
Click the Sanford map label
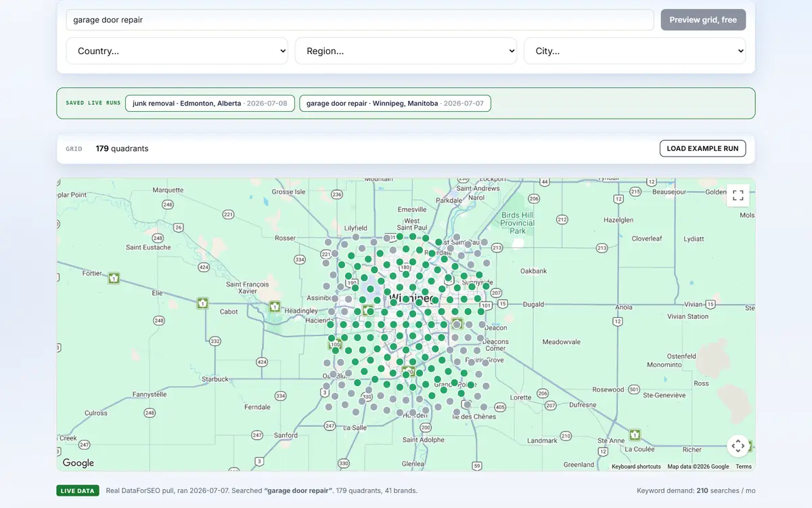(x=286, y=435)
